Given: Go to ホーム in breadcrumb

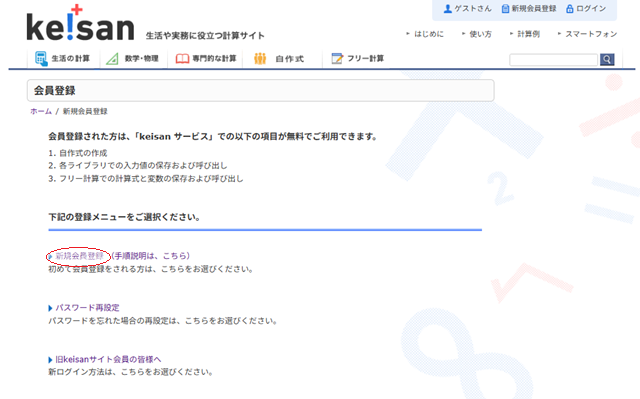Looking at the screenshot, I should (41, 111).
